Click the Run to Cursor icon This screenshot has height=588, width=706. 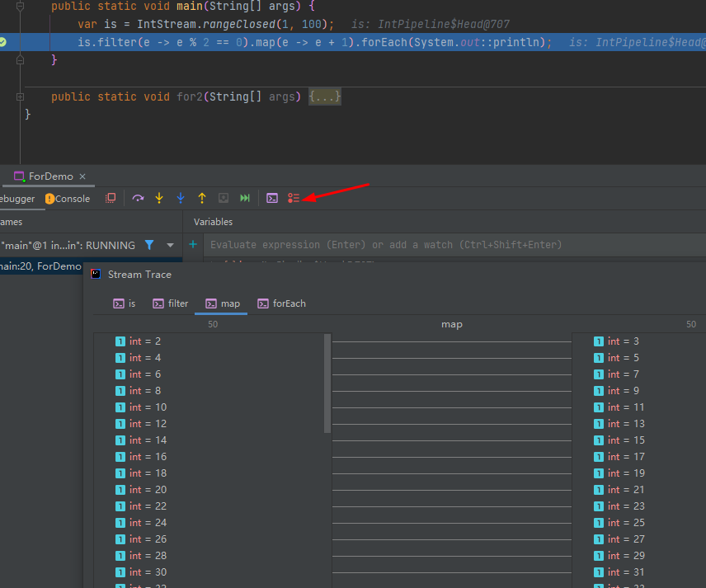[244, 198]
